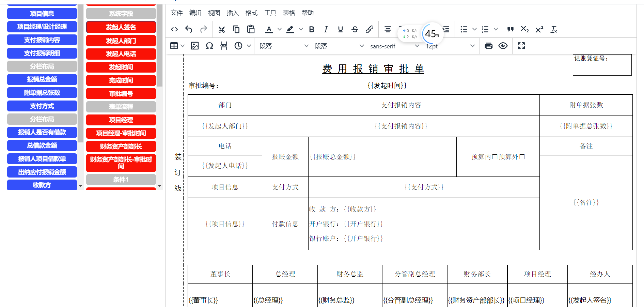Click the redo arrow icon
Screen dimensions: 644x307
click(204, 30)
